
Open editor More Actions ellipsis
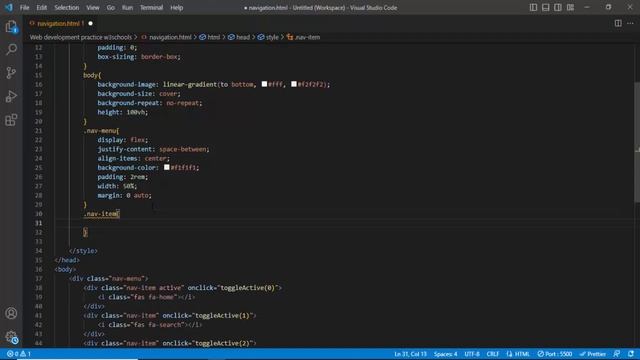[630, 23]
